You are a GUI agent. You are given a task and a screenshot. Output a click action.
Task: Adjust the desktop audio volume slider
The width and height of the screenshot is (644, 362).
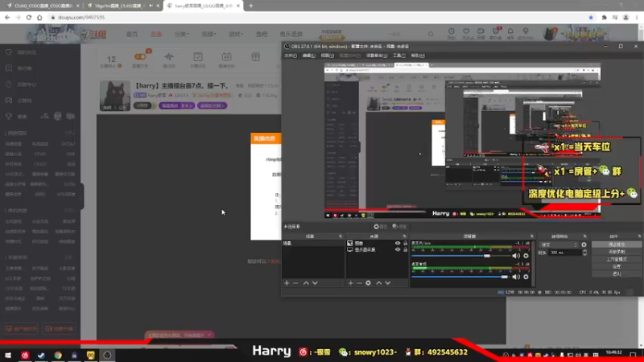click(x=505, y=277)
